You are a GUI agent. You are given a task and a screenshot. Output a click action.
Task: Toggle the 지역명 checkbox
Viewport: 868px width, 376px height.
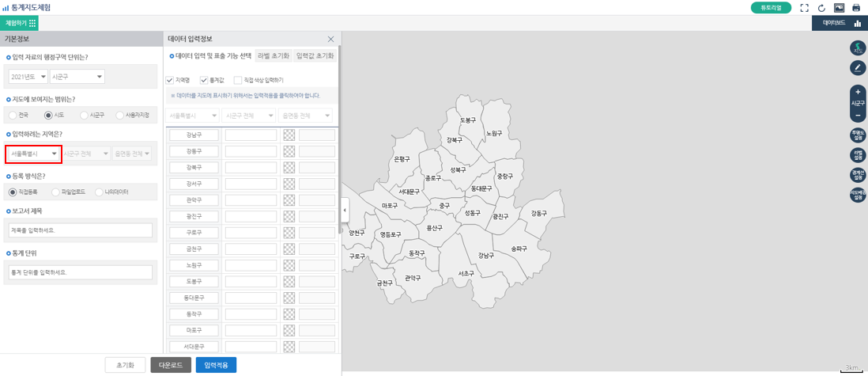pos(171,80)
